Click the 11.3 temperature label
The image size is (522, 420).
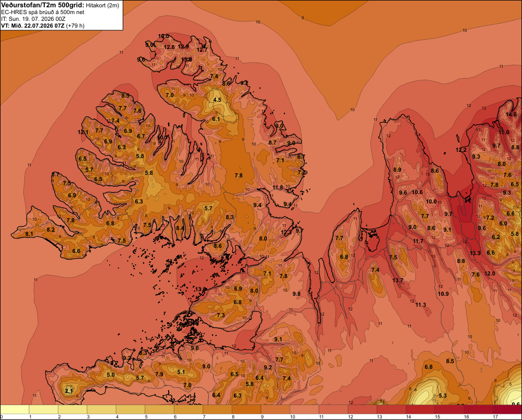point(421,305)
